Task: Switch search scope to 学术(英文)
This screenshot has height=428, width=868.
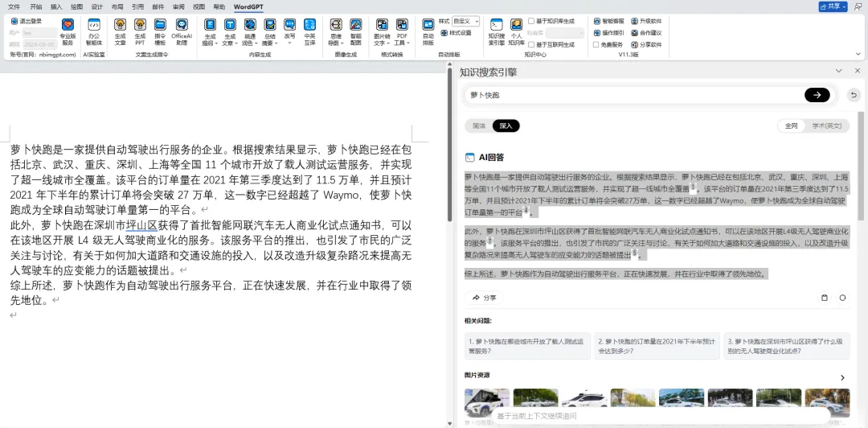Action: tap(826, 126)
